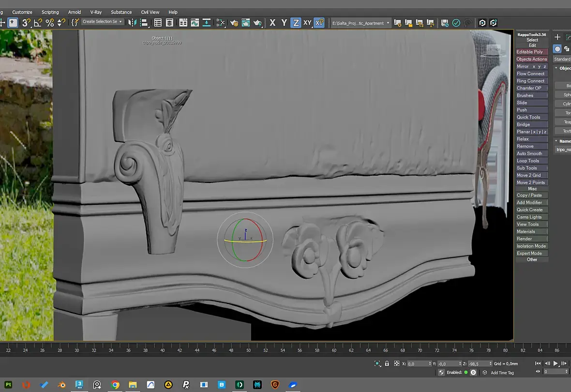Image resolution: width=571 pixels, height=392 pixels.
Task: Expand the Create Selection Set dropdown
Action: pyautogui.click(x=102, y=22)
